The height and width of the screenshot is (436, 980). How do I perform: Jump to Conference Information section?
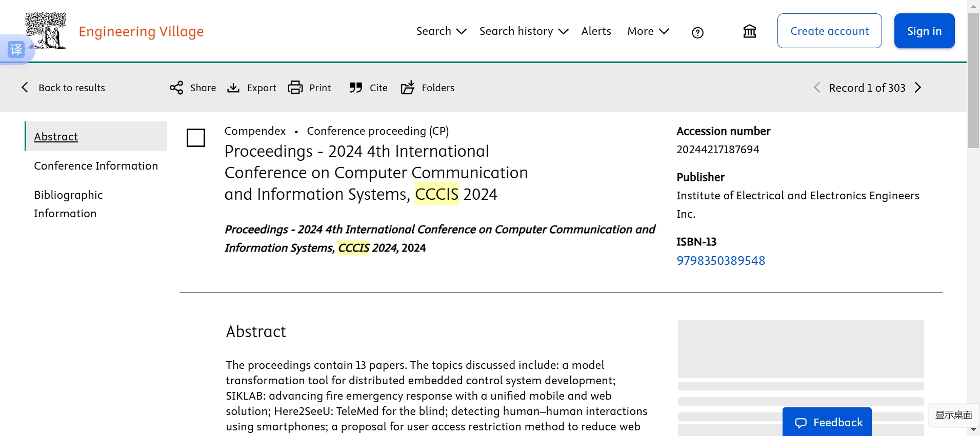(x=96, y=166)
